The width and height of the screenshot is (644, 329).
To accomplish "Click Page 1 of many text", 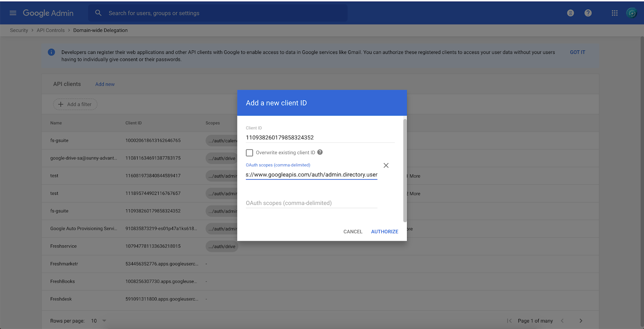I will click(x=535, y=321).
